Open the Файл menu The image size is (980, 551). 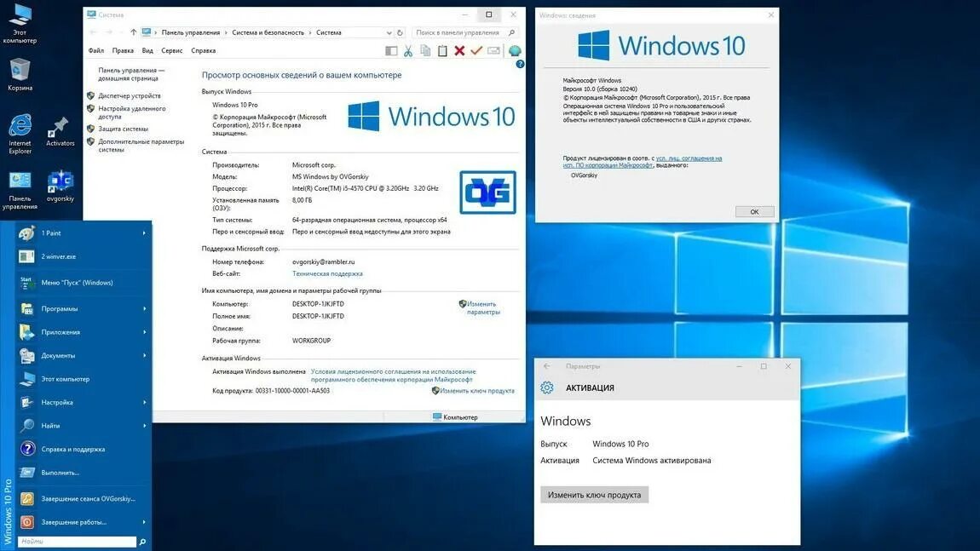tap(96, 50)
